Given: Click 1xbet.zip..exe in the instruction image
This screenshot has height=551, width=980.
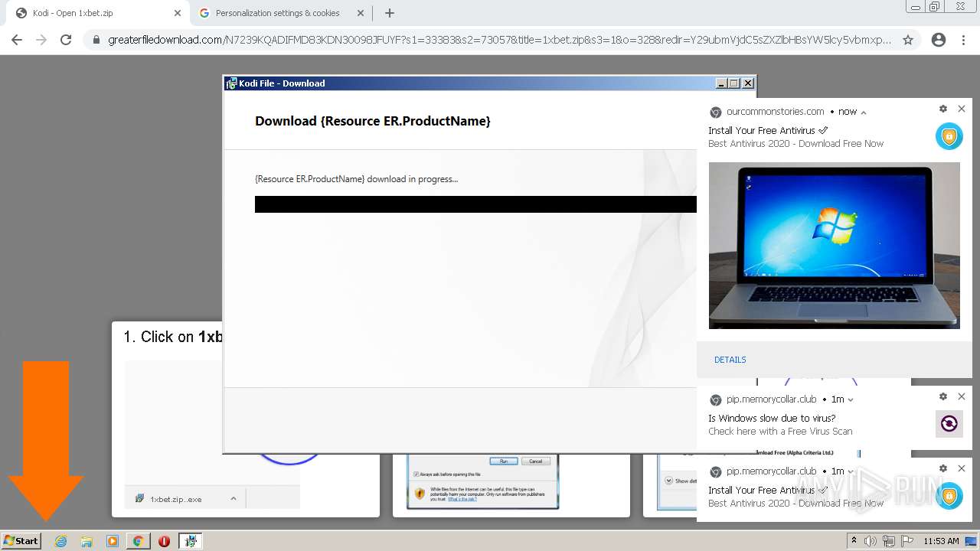Looking at the screenshot, I should [x=175, y=499].
